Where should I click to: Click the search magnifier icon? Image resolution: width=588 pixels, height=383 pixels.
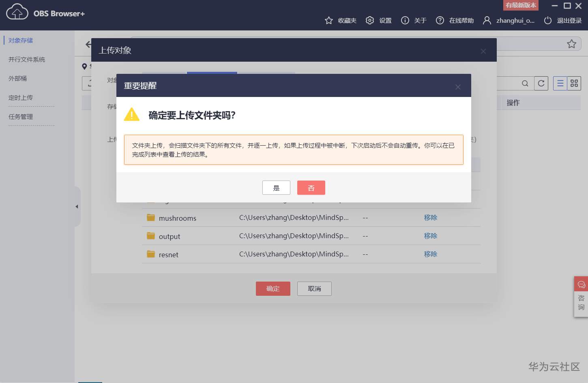point(525,84)
